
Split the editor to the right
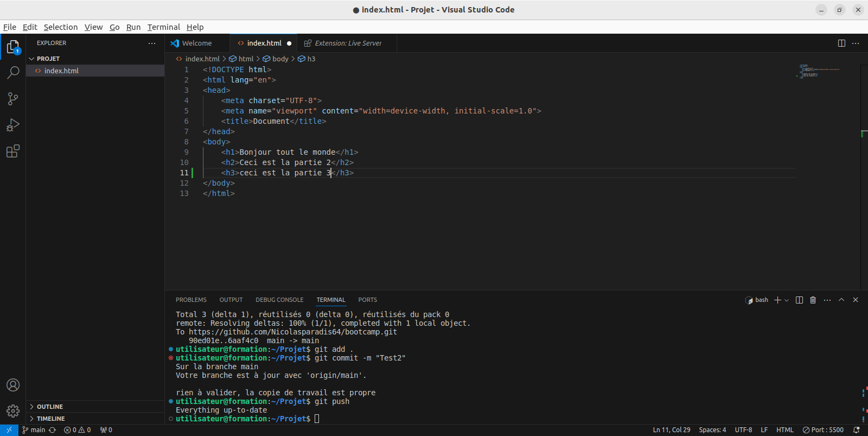pos(841,43)
